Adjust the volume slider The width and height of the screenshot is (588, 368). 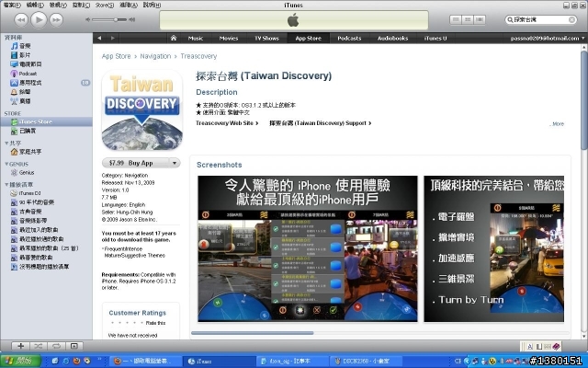coord(110,19)
